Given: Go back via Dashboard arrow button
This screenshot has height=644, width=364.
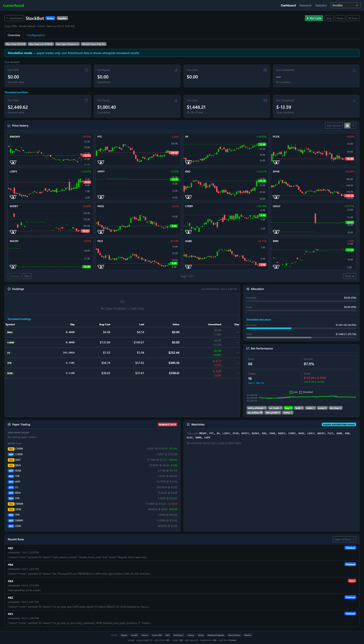Looking at the screenshot, I should 14,18.
